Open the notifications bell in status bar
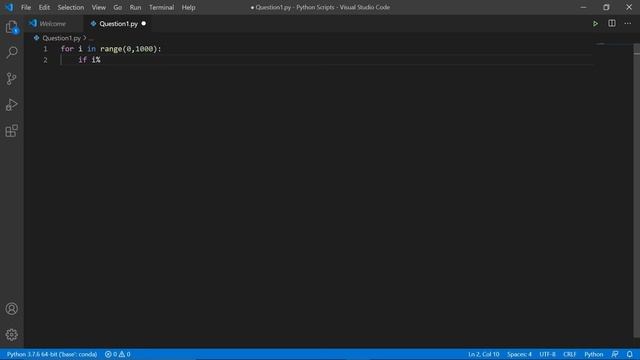 pyautogui.click(x=630, y=354)
